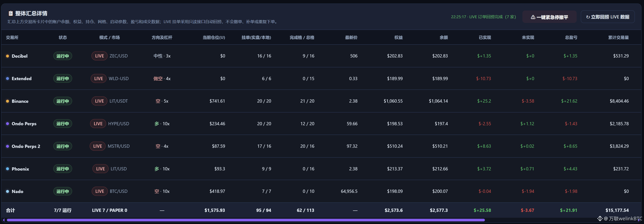Click the 一键紧急停撤平 emergency stop button

tap(549, 17)
